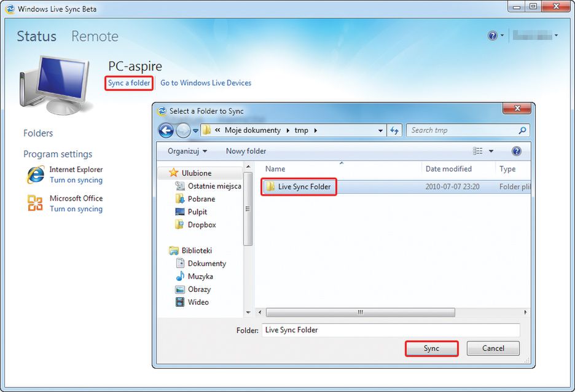Sort by Date modified column header
575x392 pixels.
click(448, 169)
